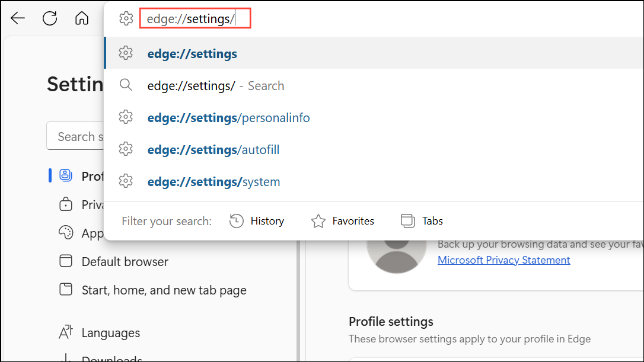Click gear icon beside edge://settings suggestion
This screenshot has width=644, height=362.
126,53
